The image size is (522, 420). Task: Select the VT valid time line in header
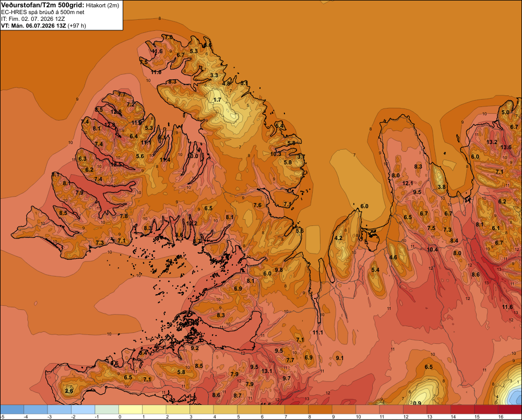[44, 26]
